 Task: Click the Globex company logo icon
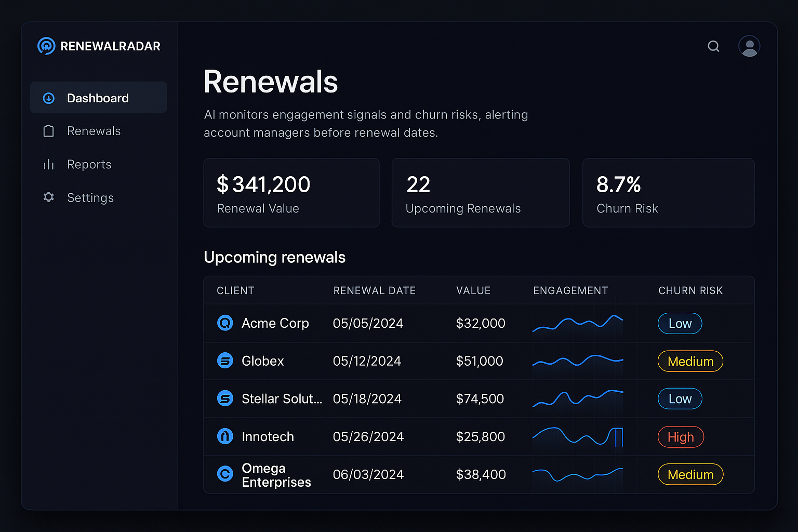(225, 361)
